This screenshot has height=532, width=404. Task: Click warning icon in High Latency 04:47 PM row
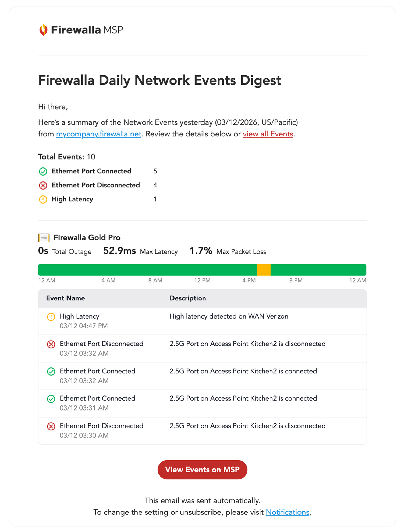(51, 317)
